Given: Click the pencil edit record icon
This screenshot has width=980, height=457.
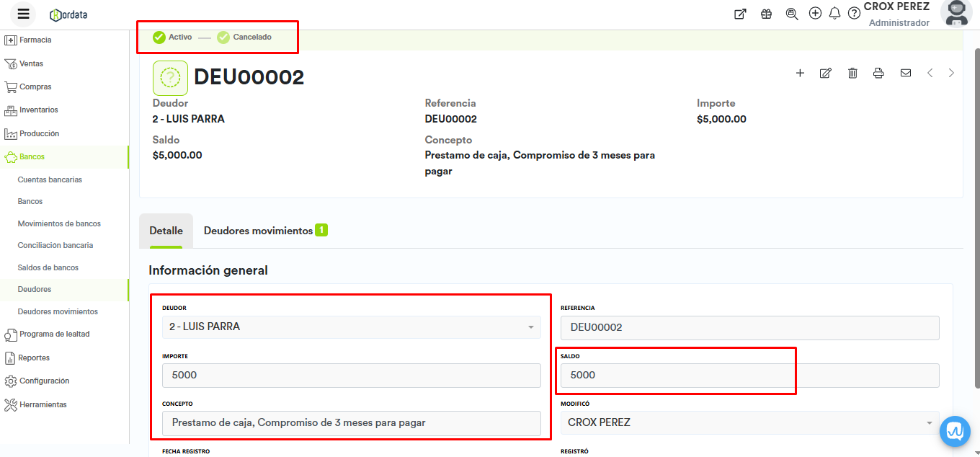Looking at the screenshot, I should (826, 73).
